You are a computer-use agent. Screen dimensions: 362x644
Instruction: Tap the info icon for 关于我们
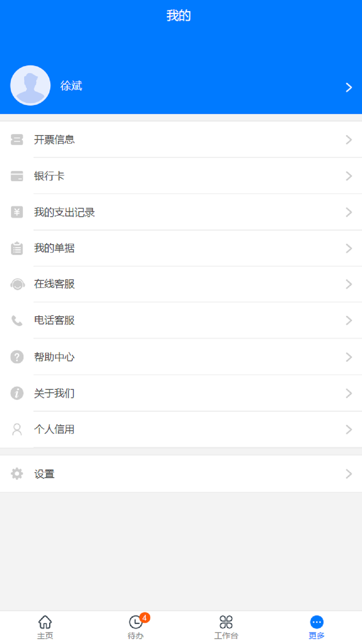[17, 393]
